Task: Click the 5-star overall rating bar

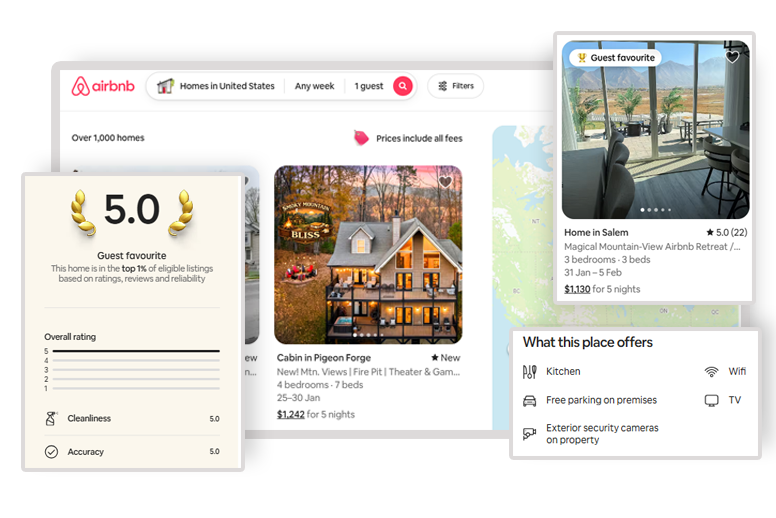Action: [135, 351]
